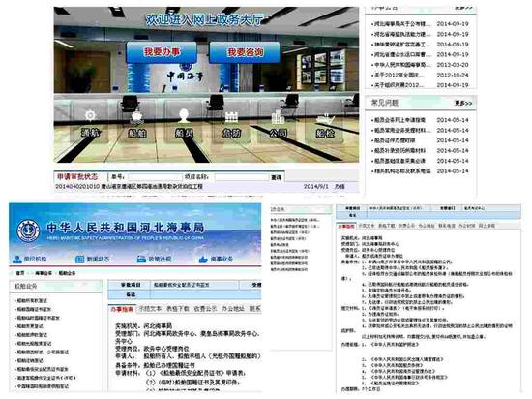The height and width of the screenshot is (399, 532).
Task: Focus the 单号 input field
Action: pyautogui.click(x=155, y=177)
